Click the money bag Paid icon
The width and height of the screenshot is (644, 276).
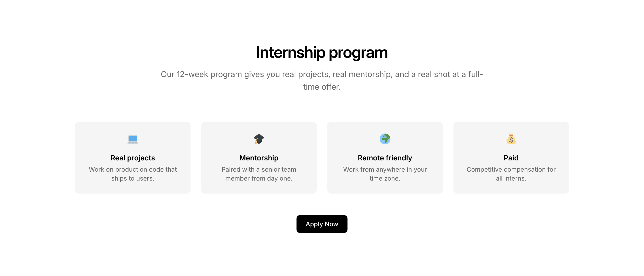coord(511,139)
